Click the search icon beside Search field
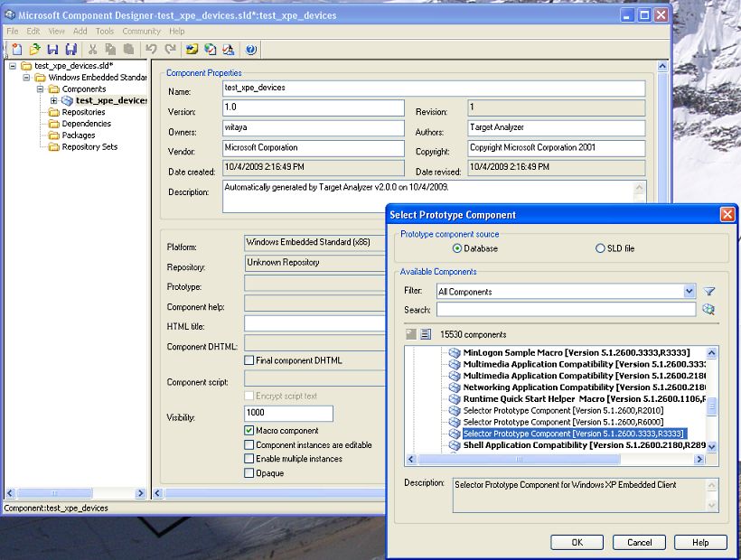Viewport: 741px width, 560px height. pyautogui.click(x=709, y=310)
